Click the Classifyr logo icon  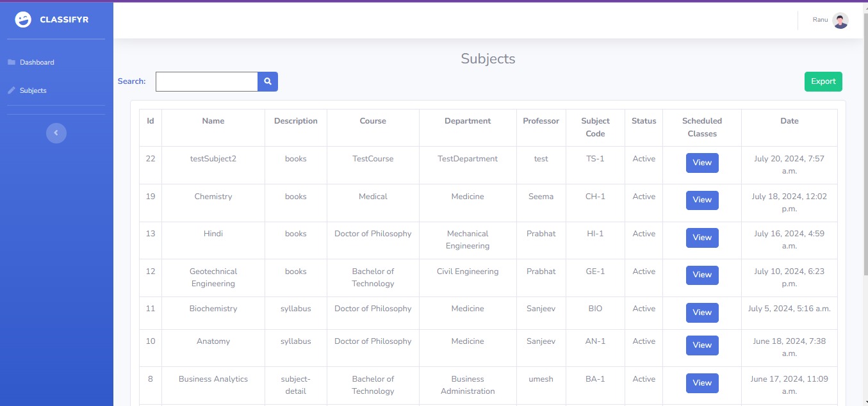coord(23,19)
